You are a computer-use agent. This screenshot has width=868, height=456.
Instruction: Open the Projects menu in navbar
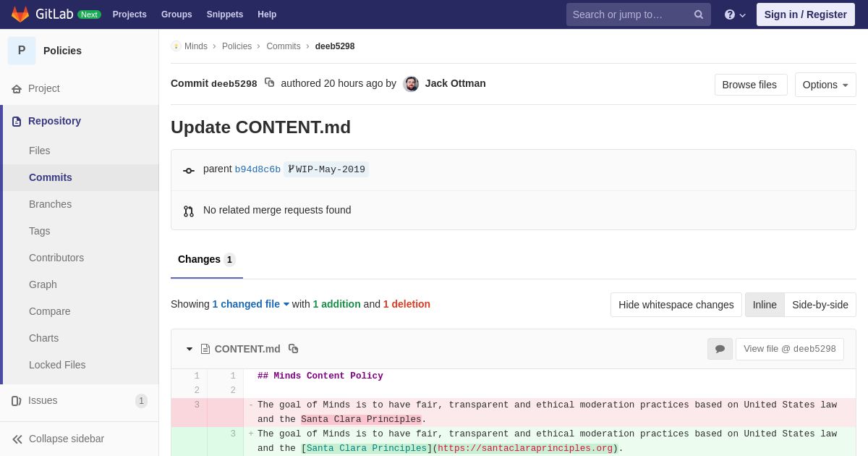click(129, 14)
